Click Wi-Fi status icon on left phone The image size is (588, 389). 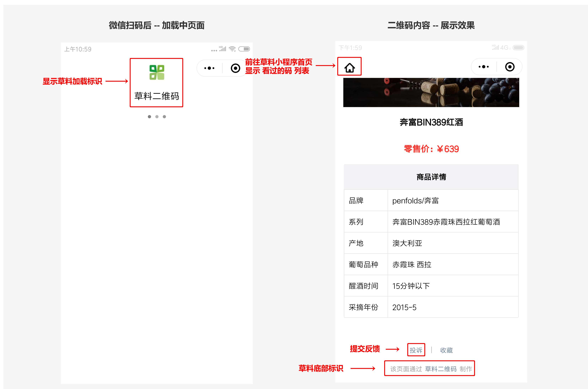232,49
